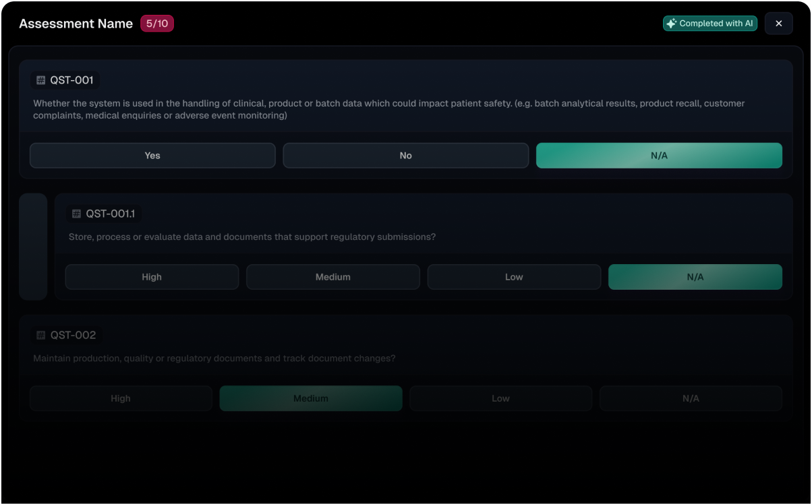
Task: Select No for question QST-001
Action: pyautogui.click(x=405, y=156)
